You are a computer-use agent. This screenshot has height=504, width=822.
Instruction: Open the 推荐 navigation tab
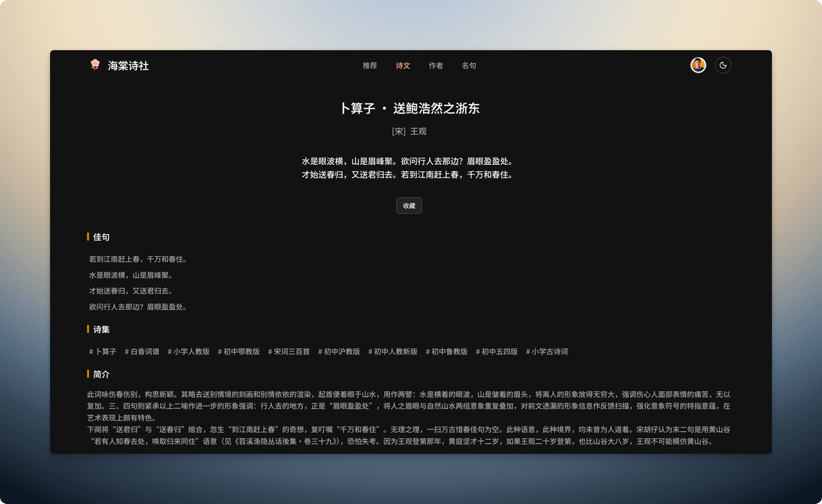370,66
